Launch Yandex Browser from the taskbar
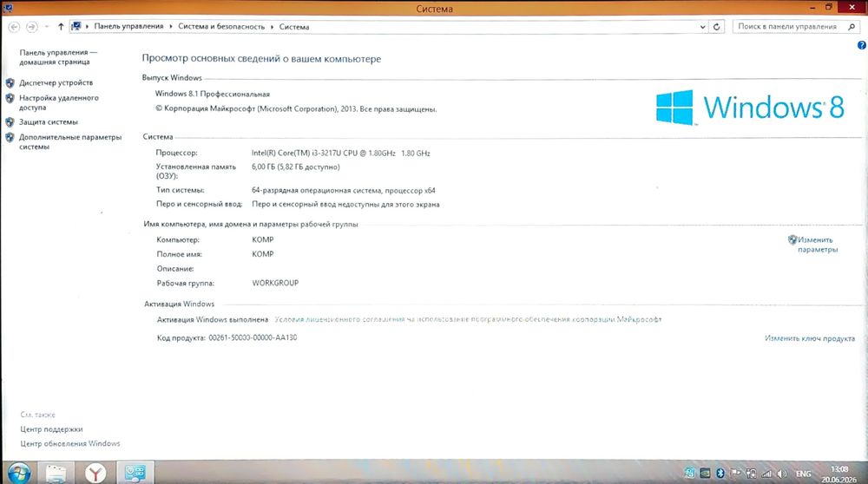The height and width of the screenshot is (484, 868). [95, 474]
